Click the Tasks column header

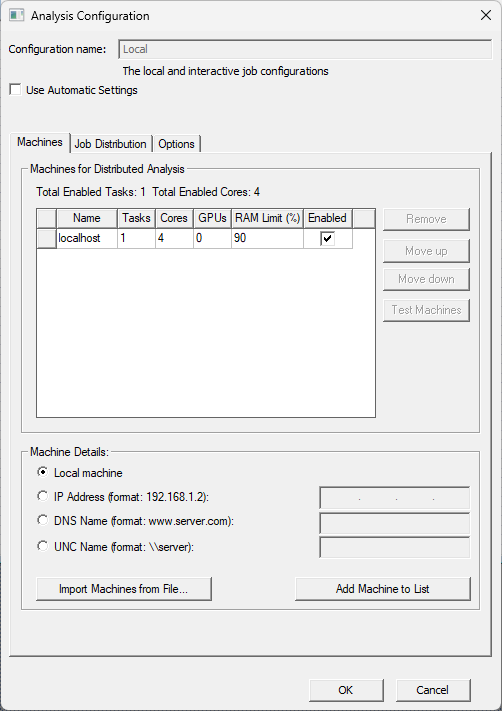click(x=136, y=218)
